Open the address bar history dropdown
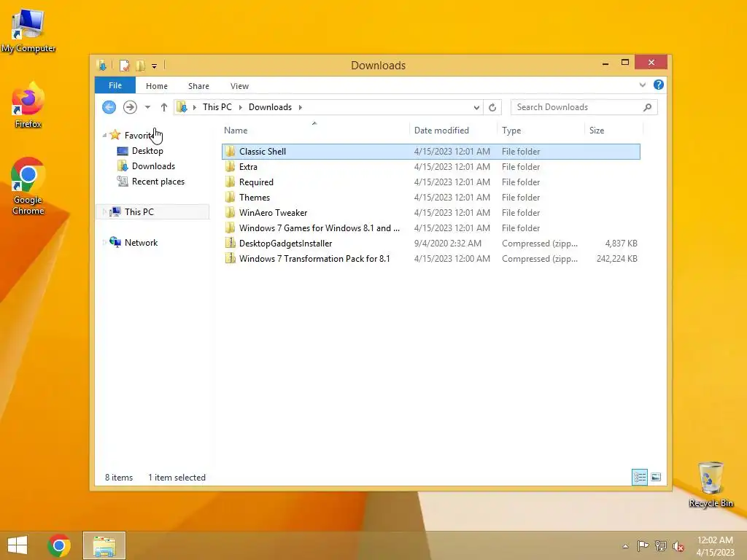 tap(476, 108)
